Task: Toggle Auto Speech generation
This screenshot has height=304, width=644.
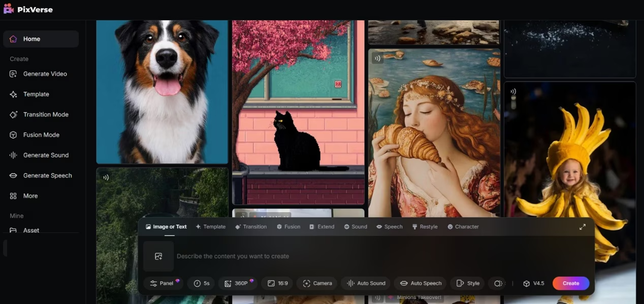Action: 420,283
